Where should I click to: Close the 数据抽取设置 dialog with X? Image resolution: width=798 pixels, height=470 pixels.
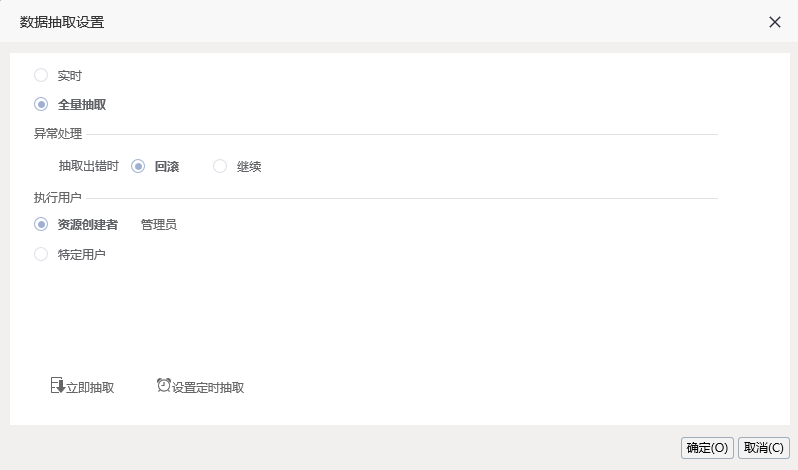(775, 22)
